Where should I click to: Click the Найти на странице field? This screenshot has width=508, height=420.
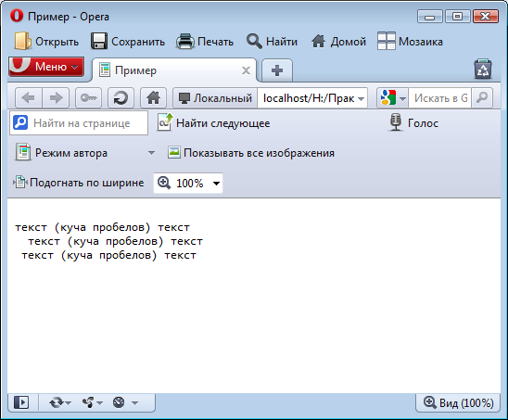[79, 122]
